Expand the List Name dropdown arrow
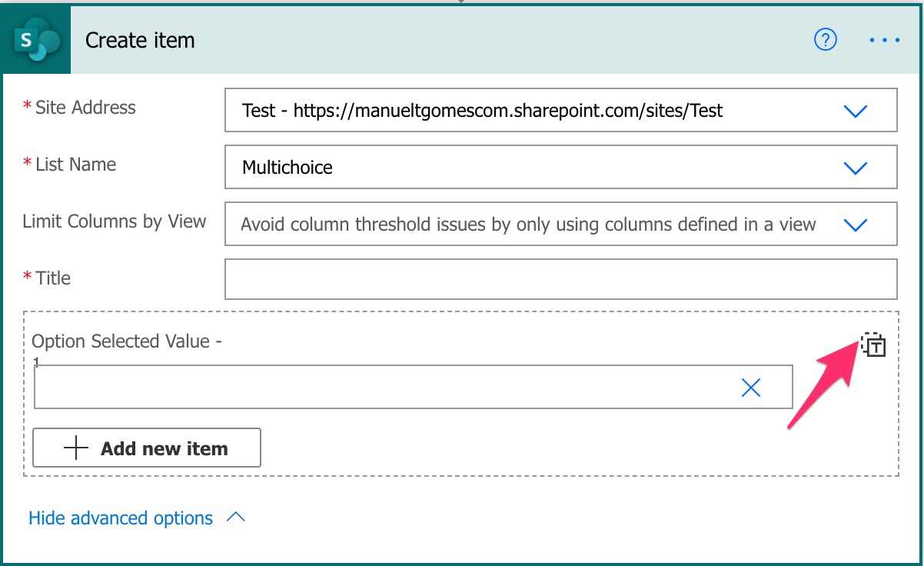The width and height of the screenshot is (924, 566). tap(856, 168)
